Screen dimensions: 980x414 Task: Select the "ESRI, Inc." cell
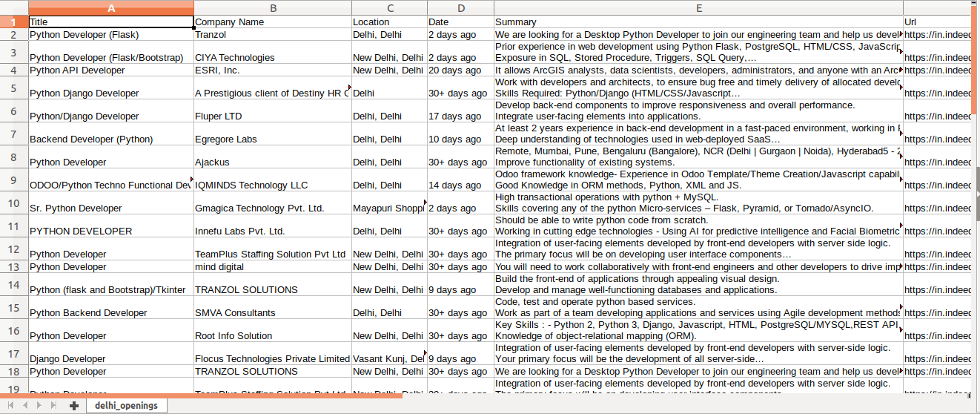(273, 70)
